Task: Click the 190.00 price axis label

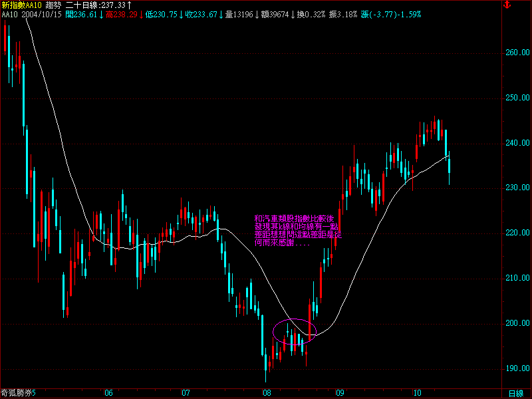Action: pyautogui.click(x=516, y=368)
